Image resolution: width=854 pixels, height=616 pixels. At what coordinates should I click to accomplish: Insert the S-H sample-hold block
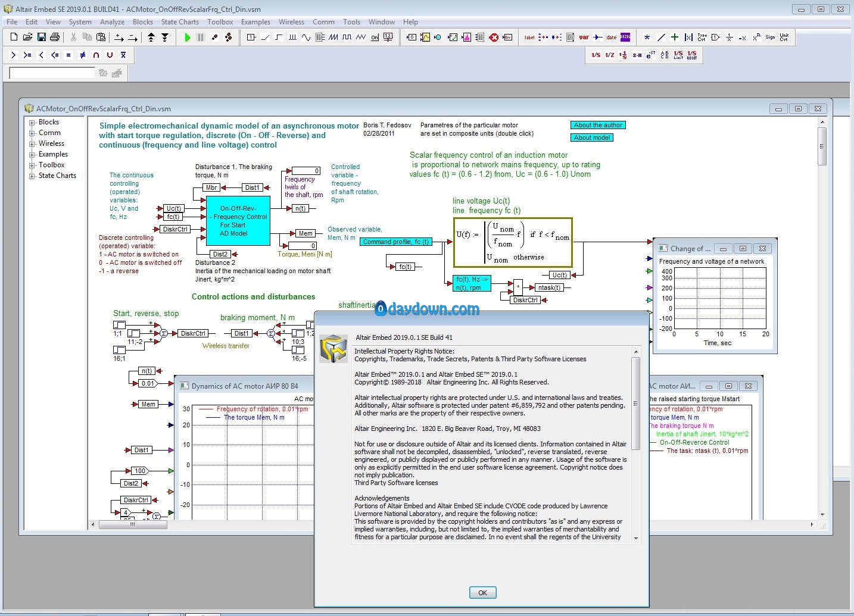point(637,55)
